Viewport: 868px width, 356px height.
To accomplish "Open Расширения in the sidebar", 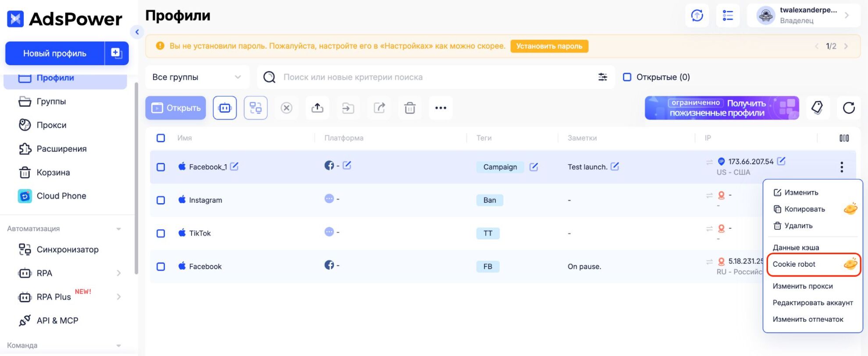I will click(62, 149).
